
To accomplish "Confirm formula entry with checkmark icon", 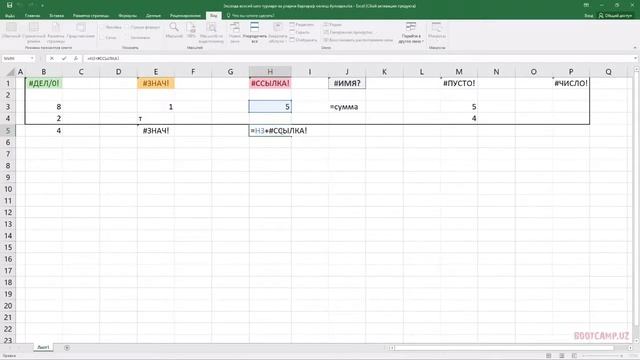I will click(x=64, y=58).
